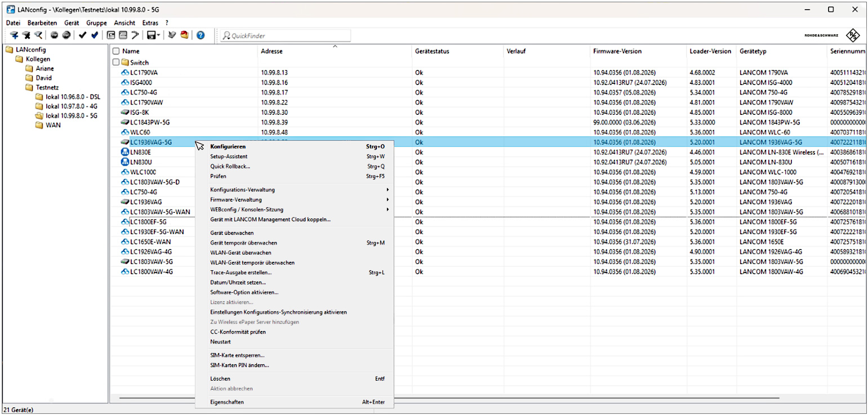Click the floppy disk save icon
This screenshot has height=415, width=868.
[x=152, y=35]
